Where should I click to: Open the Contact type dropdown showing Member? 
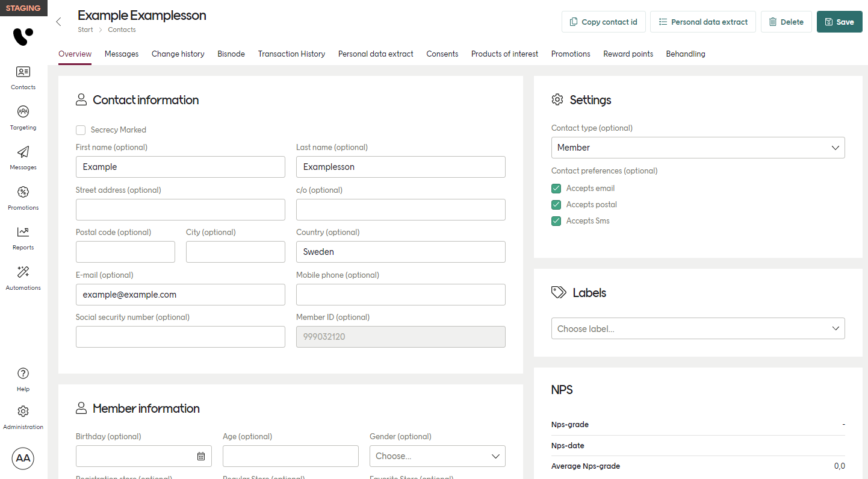point(698,148)
